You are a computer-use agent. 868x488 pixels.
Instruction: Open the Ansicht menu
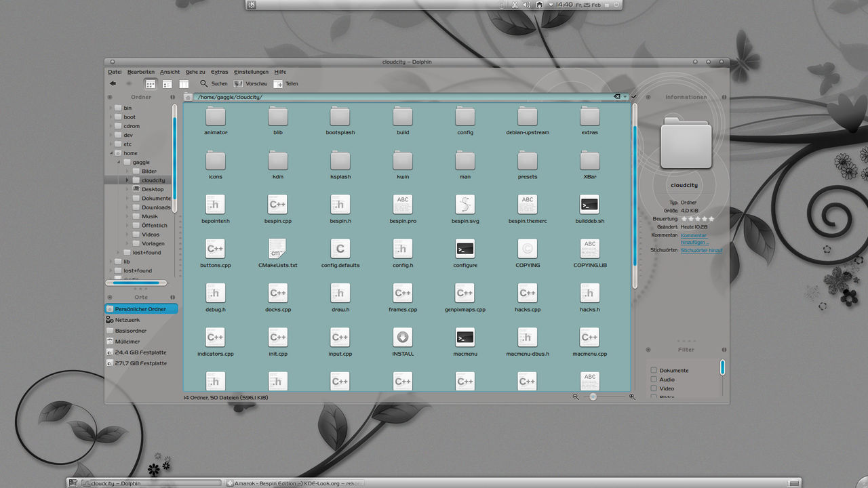(170, 72)
